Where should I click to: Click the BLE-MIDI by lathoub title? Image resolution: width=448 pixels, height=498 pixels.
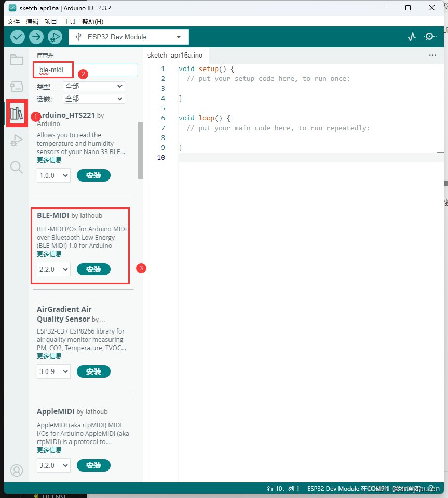tap(70, 215)
